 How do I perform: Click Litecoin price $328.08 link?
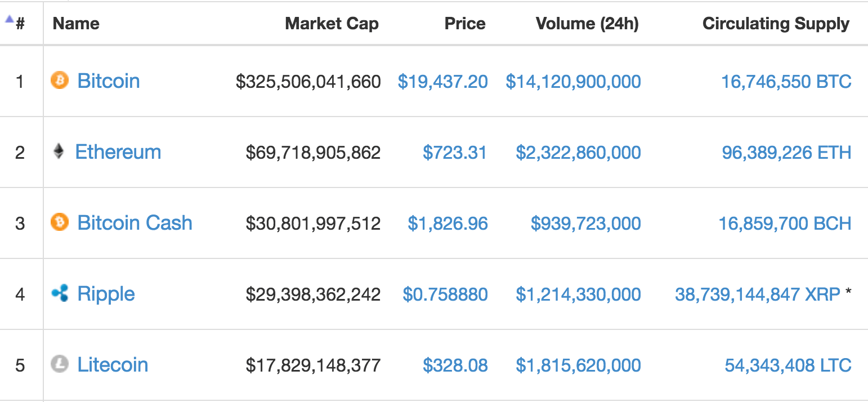455,365
